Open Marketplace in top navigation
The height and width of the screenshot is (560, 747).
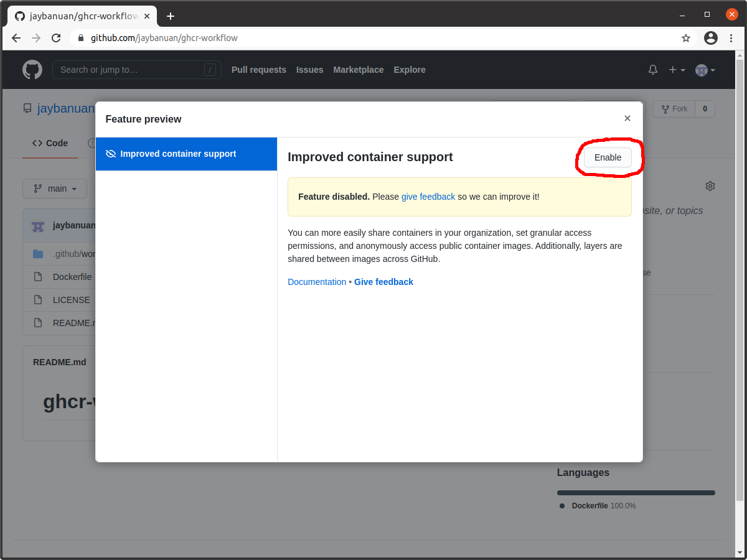(x=359, y=70)
